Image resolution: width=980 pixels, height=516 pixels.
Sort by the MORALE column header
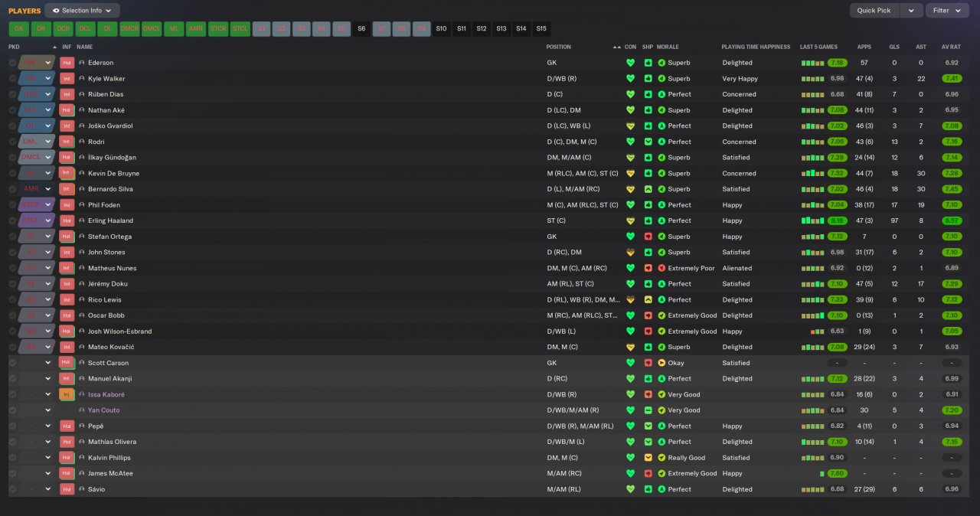[x=668, y=47]
